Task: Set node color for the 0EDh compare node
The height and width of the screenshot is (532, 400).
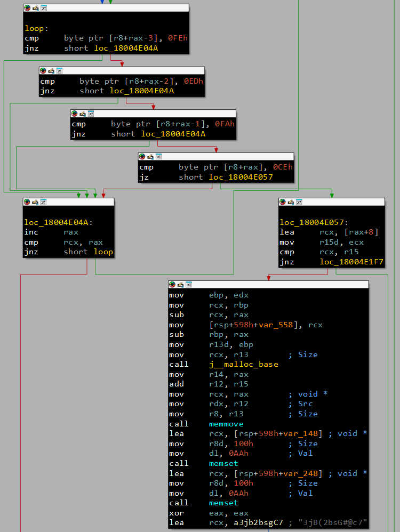Action: coord(43,70)
